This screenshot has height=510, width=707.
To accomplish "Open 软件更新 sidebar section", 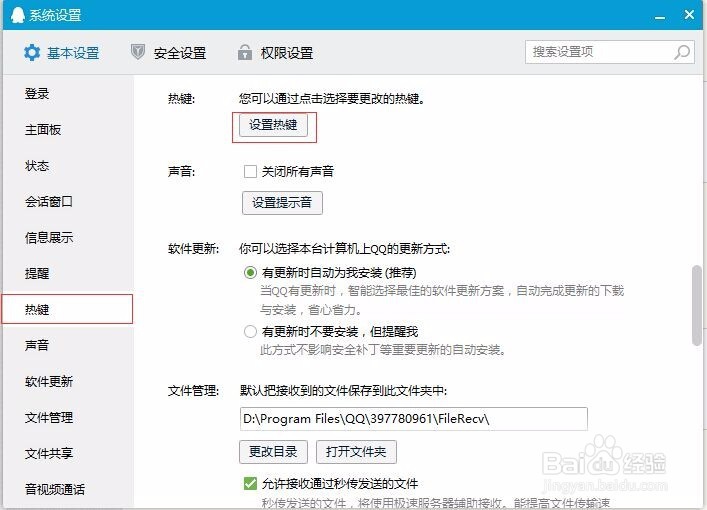I will pos(49,381).
